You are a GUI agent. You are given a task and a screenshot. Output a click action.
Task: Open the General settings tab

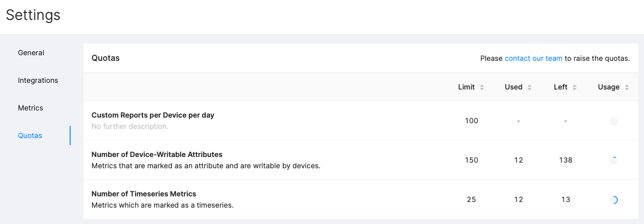(31, 53)
